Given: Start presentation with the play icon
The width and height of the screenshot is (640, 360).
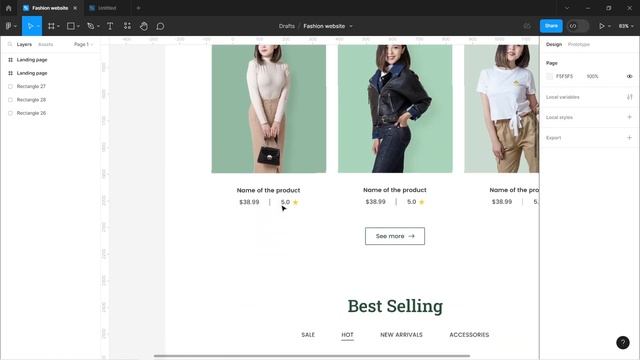Looking at the screenshot, I should [x=601, y=26].
